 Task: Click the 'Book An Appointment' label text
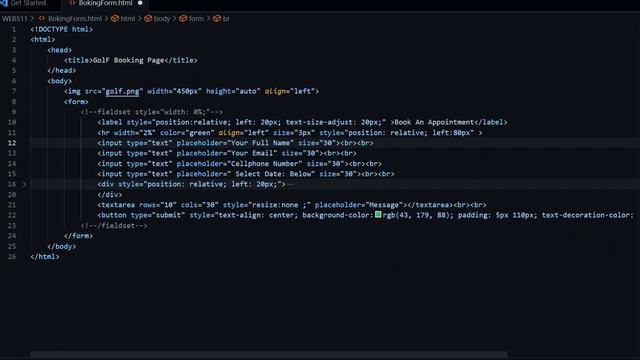pos(434,122)
